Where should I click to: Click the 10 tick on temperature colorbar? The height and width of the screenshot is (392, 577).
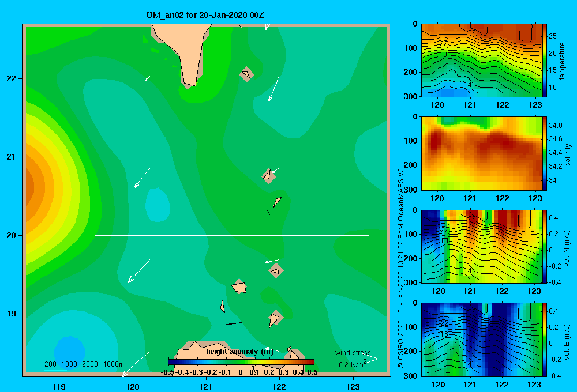[553, 88]
